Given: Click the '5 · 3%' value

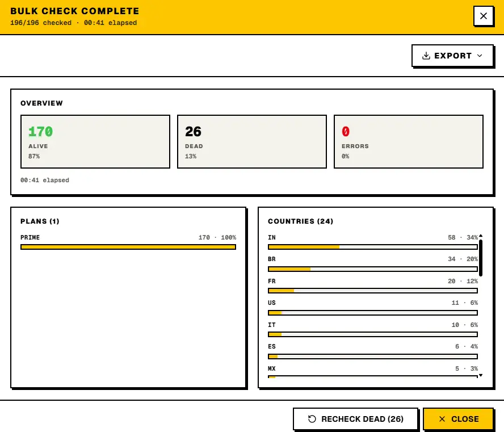Looking at the screenshot, I should pyautogui.click(x=467, y=368).
